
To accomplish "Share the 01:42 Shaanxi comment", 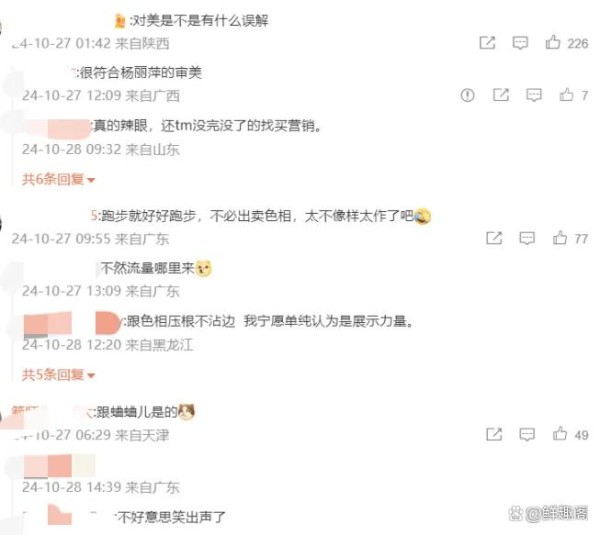I will (487, 42).
